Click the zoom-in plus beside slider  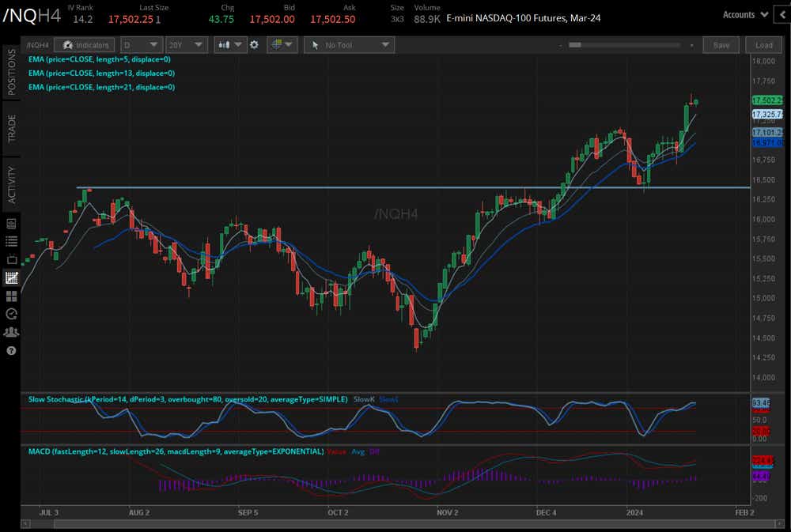click(691, 45)
